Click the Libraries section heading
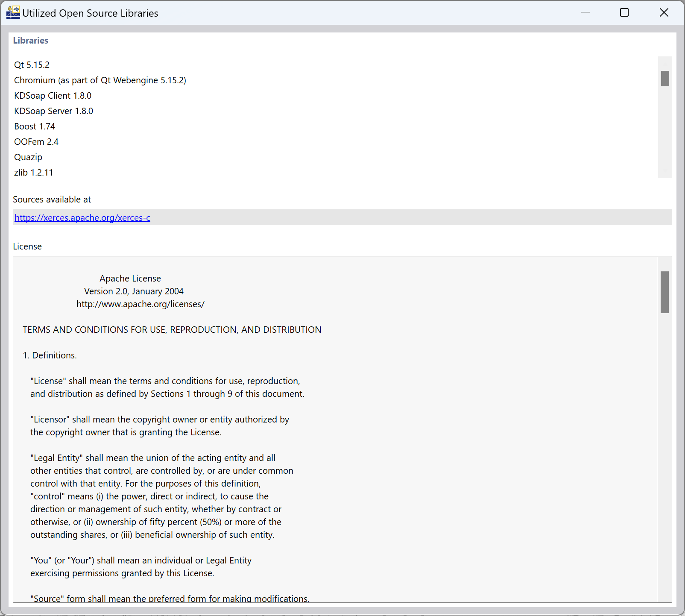This screenshot has height=616, width=685. (31, 41)
